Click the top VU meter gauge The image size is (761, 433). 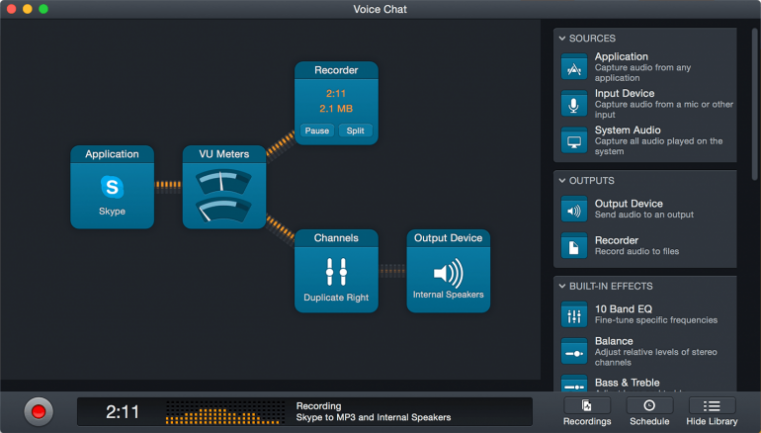pos(224,182)
